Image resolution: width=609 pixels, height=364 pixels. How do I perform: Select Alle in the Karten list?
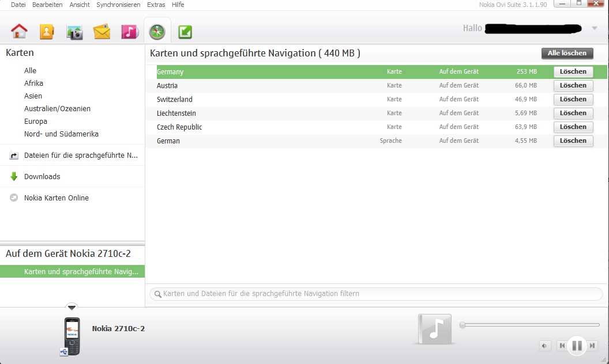coord(30,71)
